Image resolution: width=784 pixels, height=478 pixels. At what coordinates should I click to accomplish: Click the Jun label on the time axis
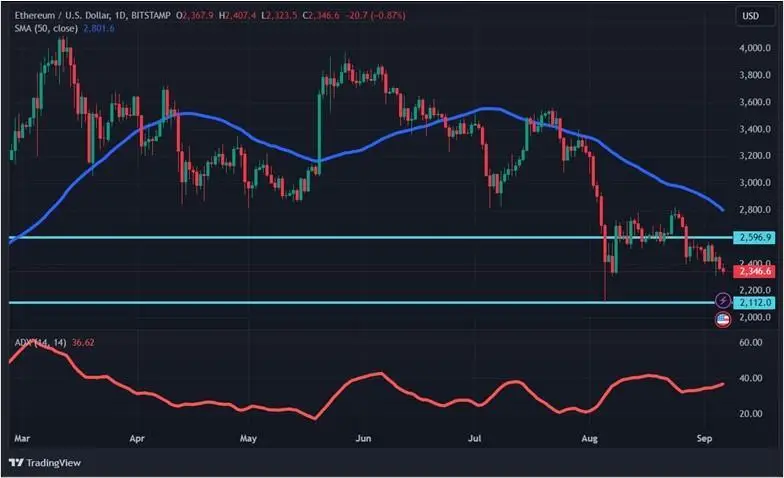pyautogui.click(x=365, y=438)
